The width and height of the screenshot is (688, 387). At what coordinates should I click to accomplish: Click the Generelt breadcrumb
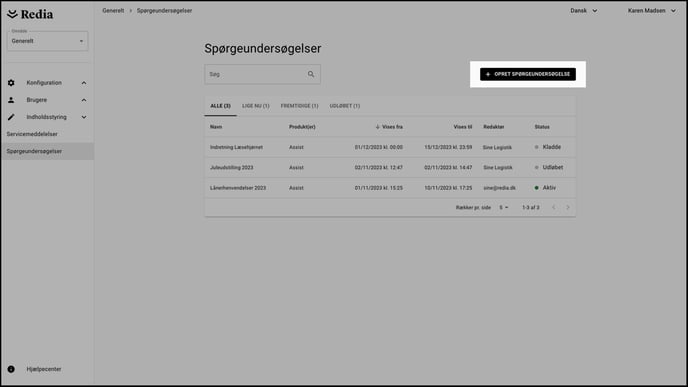click(113, 11)
